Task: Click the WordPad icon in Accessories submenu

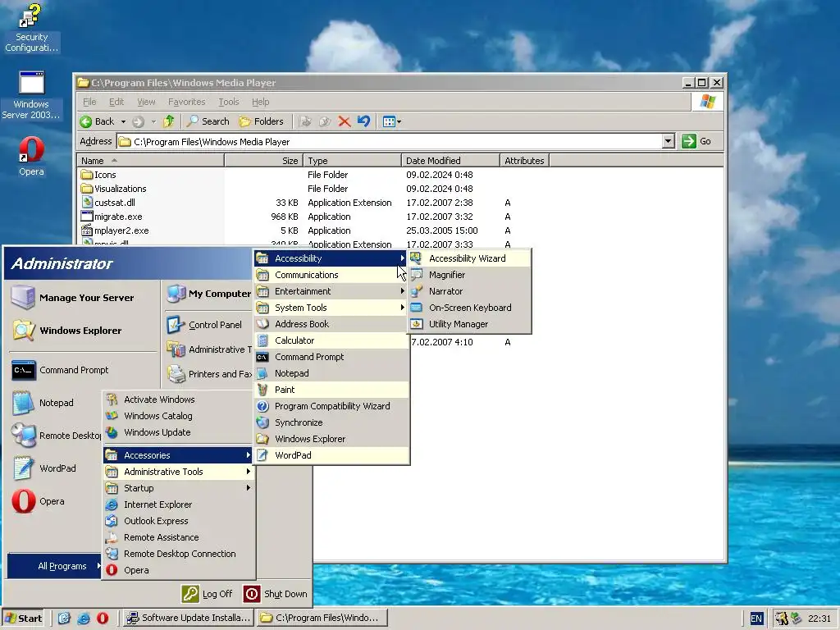Action: tap(262, 455)
